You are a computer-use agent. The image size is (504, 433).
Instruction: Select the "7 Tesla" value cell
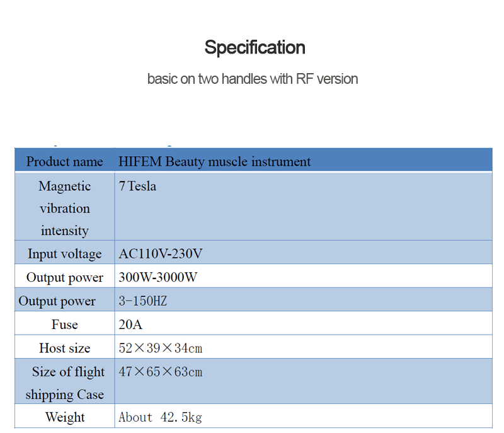(137, 187)
